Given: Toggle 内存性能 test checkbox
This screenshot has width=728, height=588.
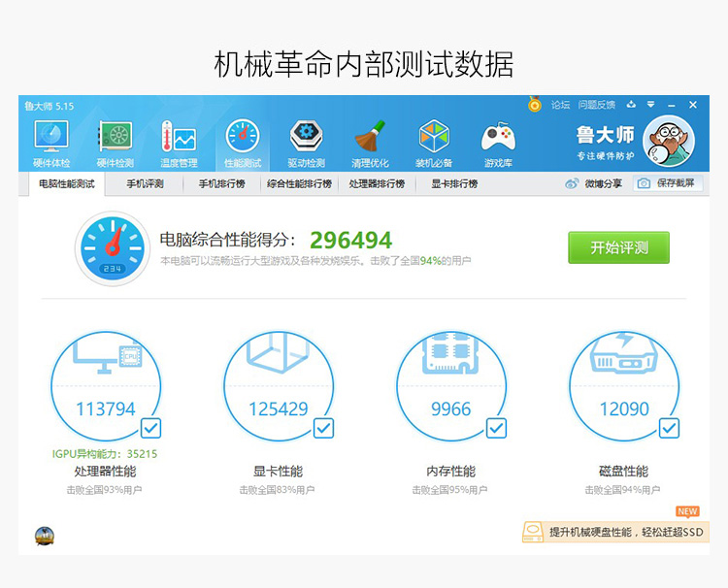Looking at the screenshot, I should coord(496,428).
